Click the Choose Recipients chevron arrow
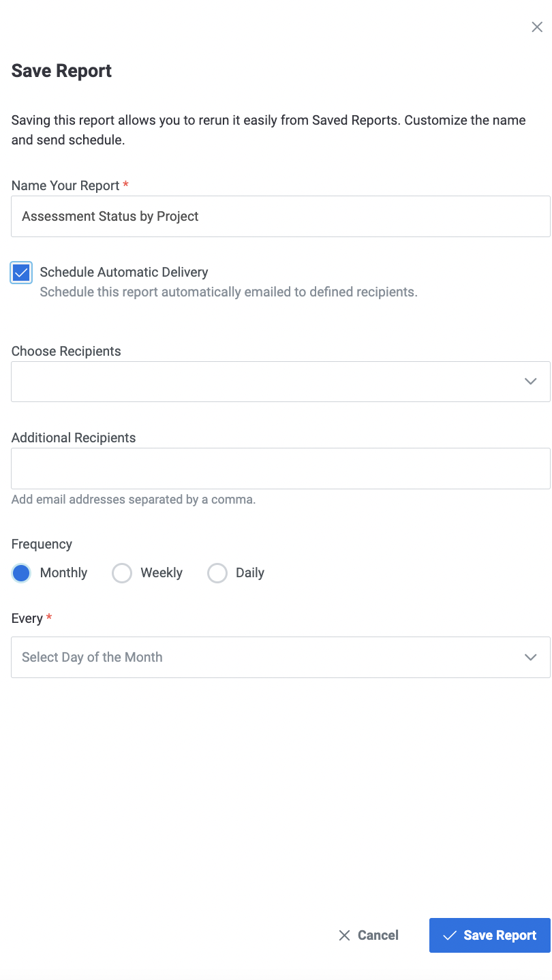The image size is (552, 980). coord(531,382)
